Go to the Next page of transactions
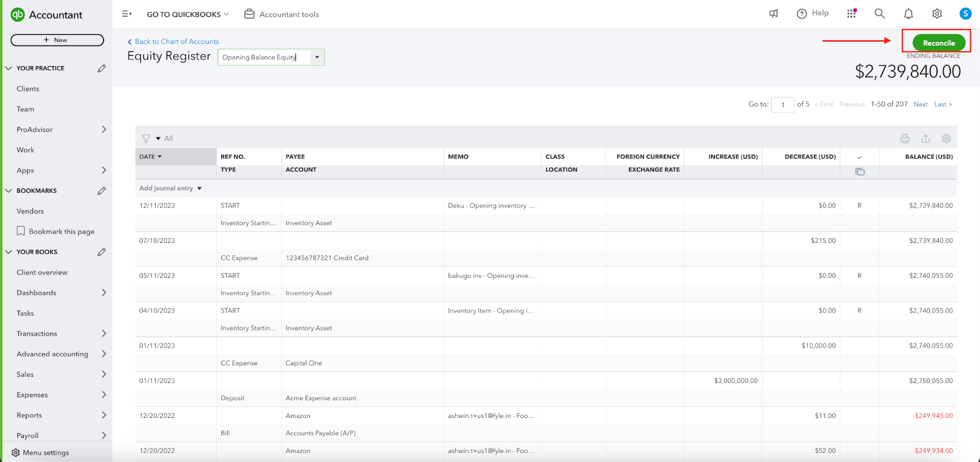This screenshot has height=462, width=980. point(921,105)
